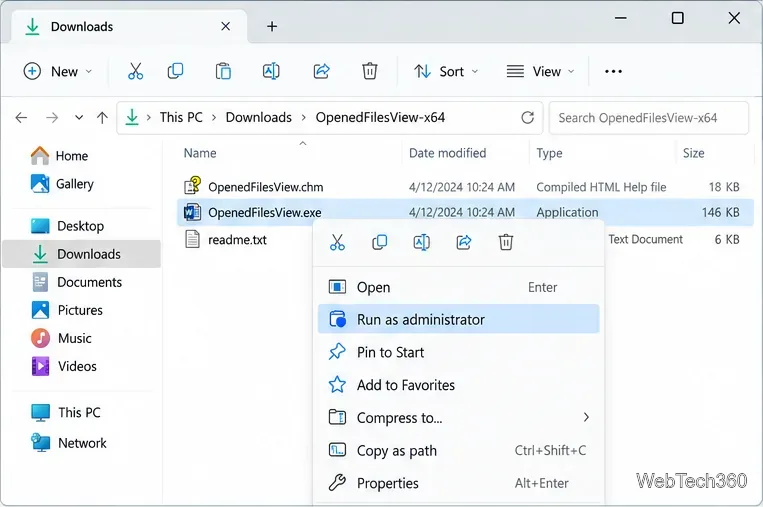Click the OpenedFilesView.chm help file icon
Screen dimensions: 763x507
tap(192, 186)
